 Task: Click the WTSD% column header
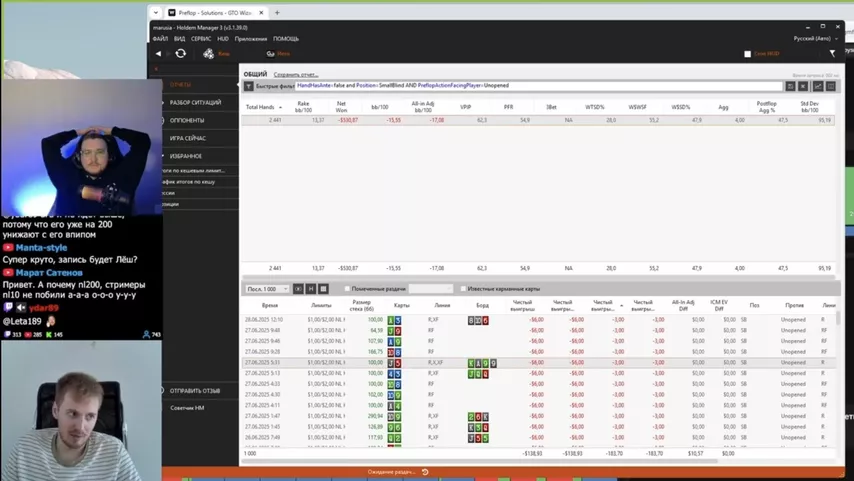pyautogui.click(x=594, y=107)
